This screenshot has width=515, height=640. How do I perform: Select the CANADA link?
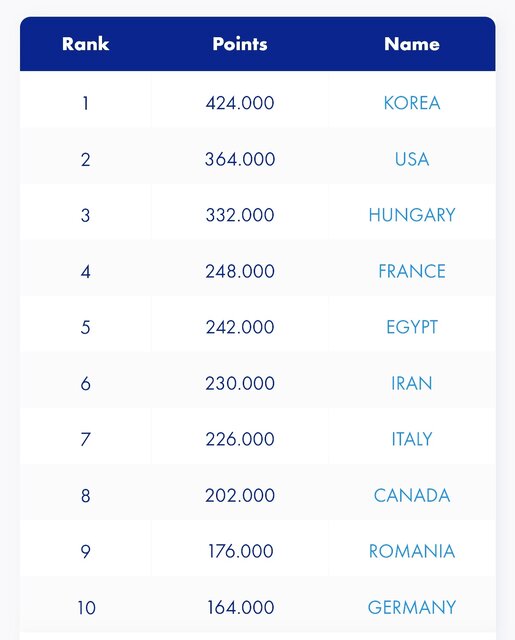coord(412,496)
